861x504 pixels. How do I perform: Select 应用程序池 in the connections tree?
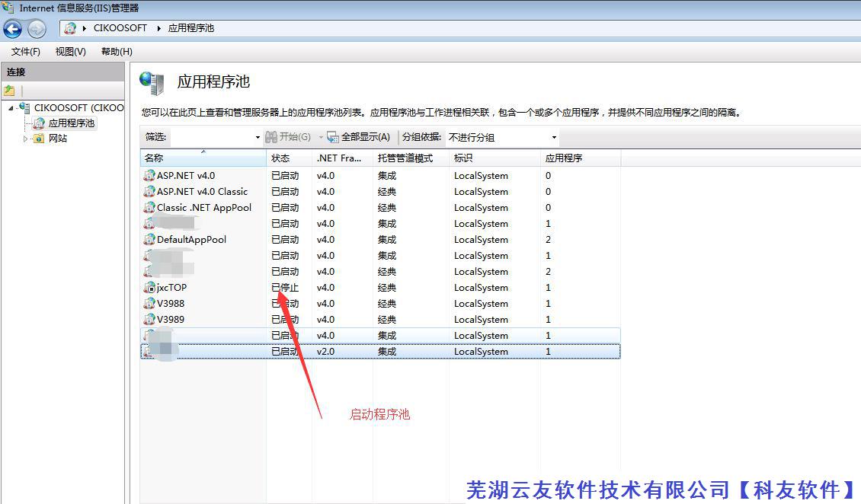[71, 123]
